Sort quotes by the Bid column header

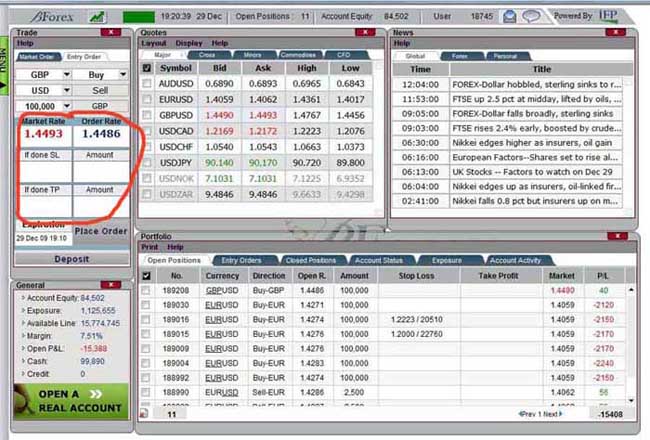219,68
